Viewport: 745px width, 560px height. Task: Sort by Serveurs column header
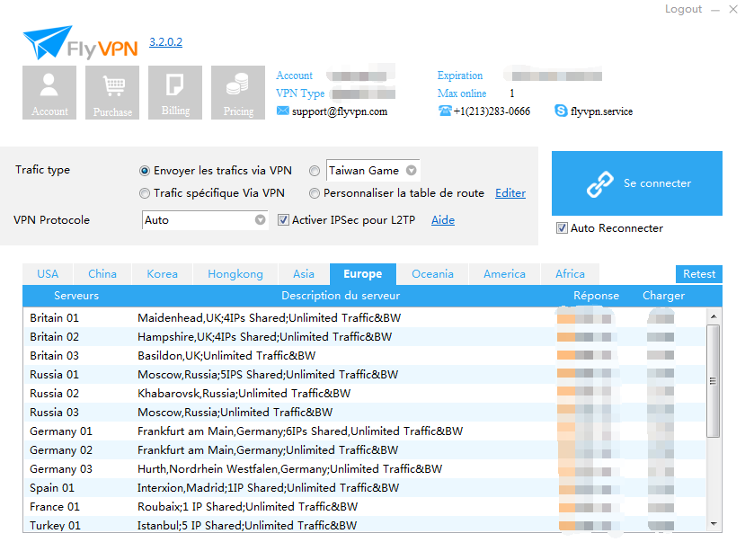[76, 296]
